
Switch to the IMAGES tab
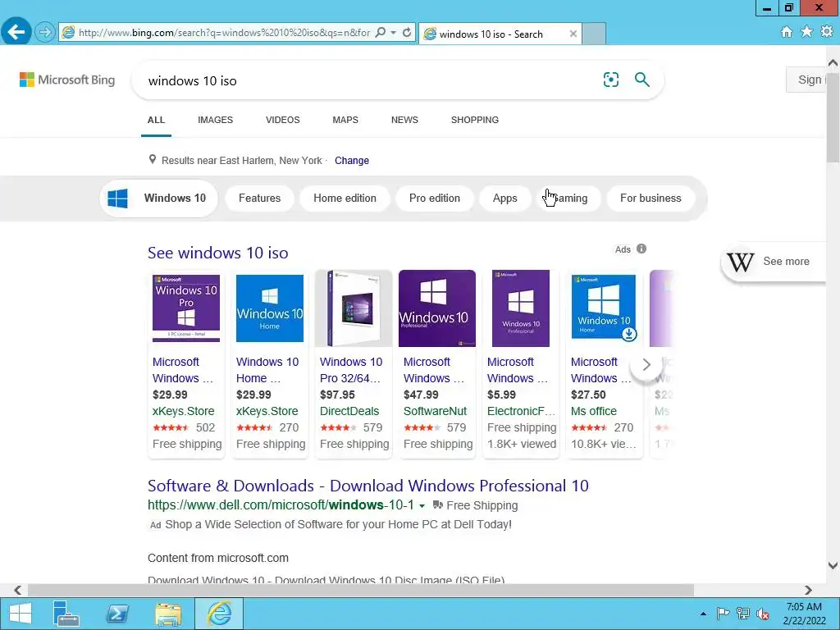(216, 120)
